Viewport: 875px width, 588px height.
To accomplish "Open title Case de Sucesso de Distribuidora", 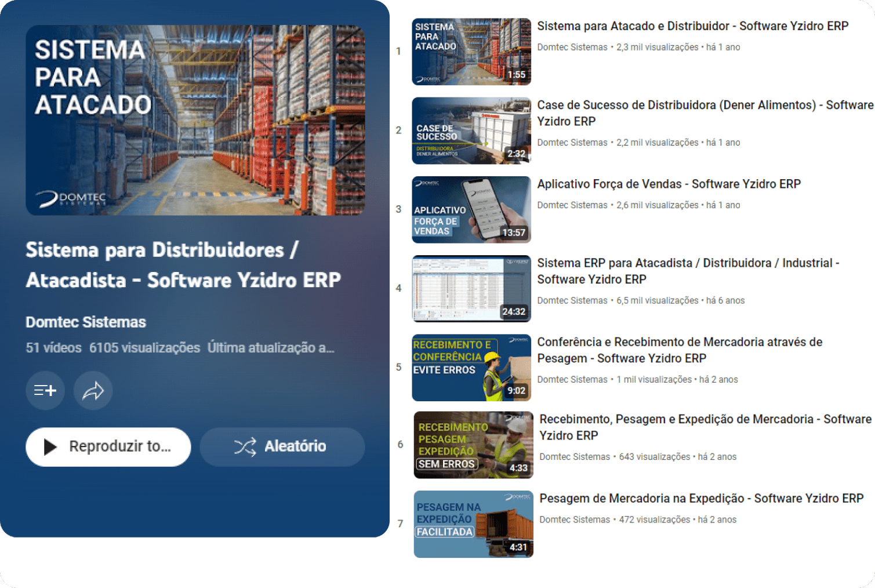I will coord(705,113).
